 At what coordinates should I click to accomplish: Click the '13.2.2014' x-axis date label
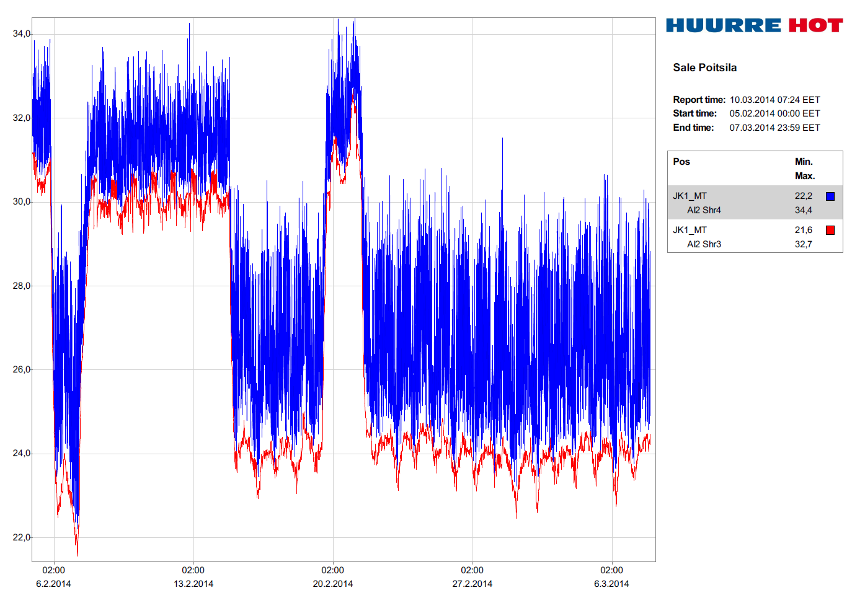[x=193, y=584]
